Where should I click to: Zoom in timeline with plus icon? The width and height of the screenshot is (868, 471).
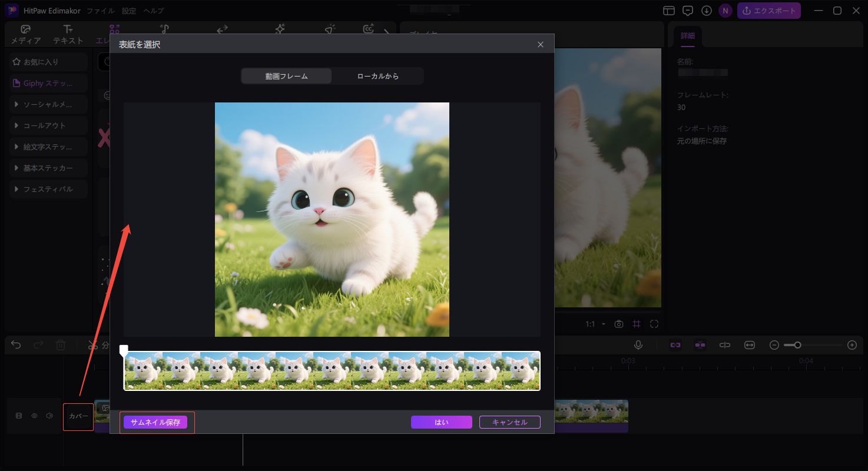click(x=852, y=345)
